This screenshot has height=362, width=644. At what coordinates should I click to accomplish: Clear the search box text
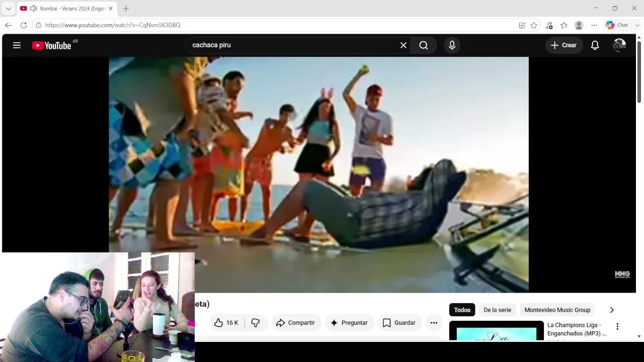coord(404,45)
